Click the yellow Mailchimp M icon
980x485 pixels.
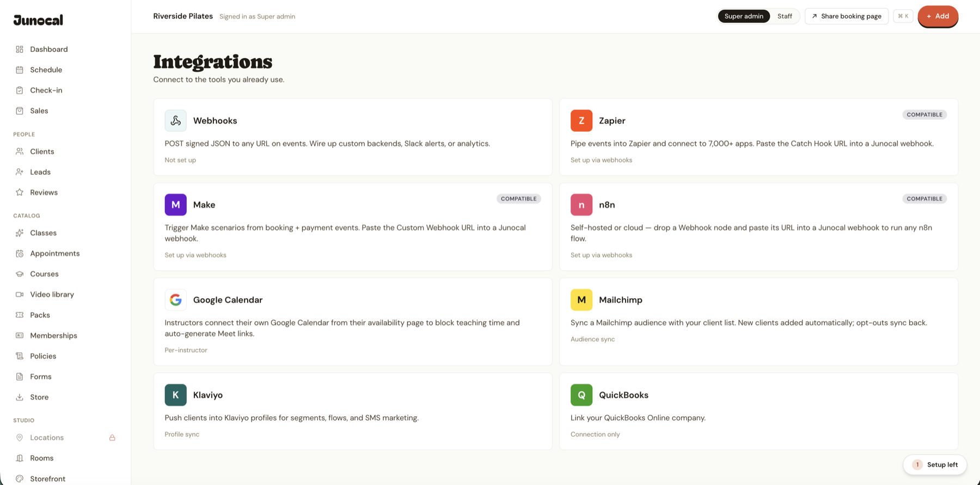tap(581, 300)
